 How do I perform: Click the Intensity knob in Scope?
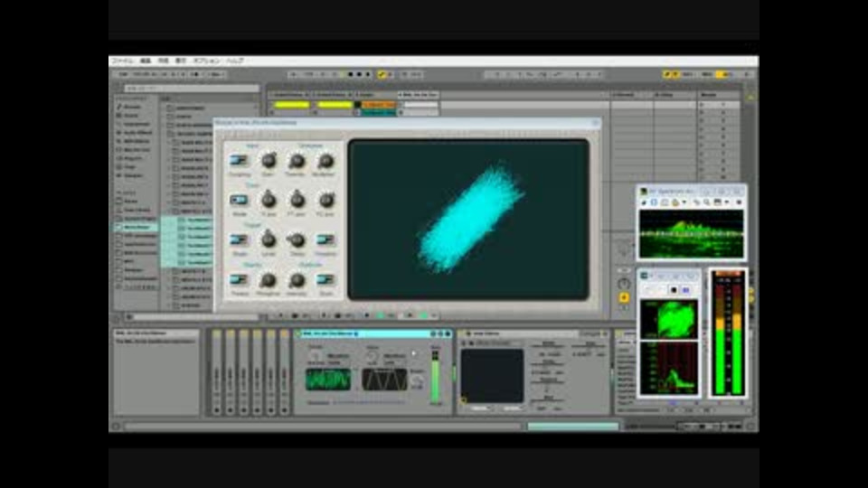[x=297, y=280]
